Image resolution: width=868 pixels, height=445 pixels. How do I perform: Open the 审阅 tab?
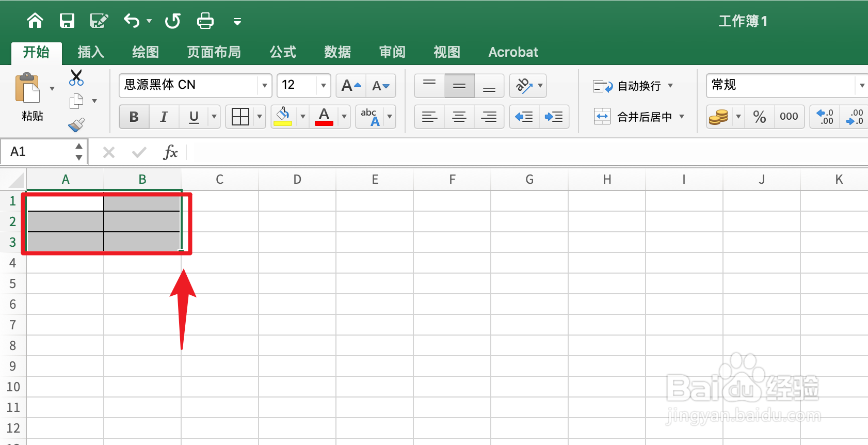click(392, 52)
